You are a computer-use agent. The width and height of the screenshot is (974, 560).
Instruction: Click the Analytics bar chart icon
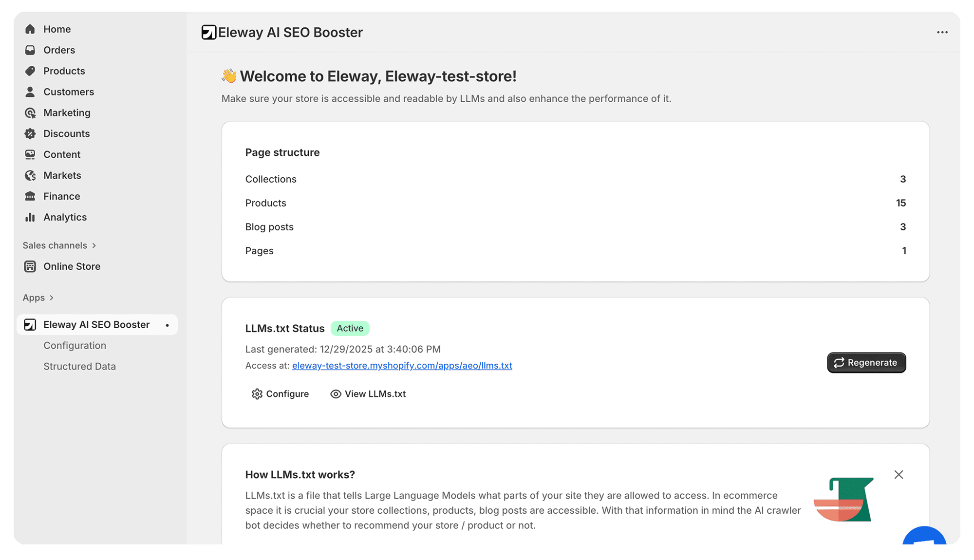point(30,217)
